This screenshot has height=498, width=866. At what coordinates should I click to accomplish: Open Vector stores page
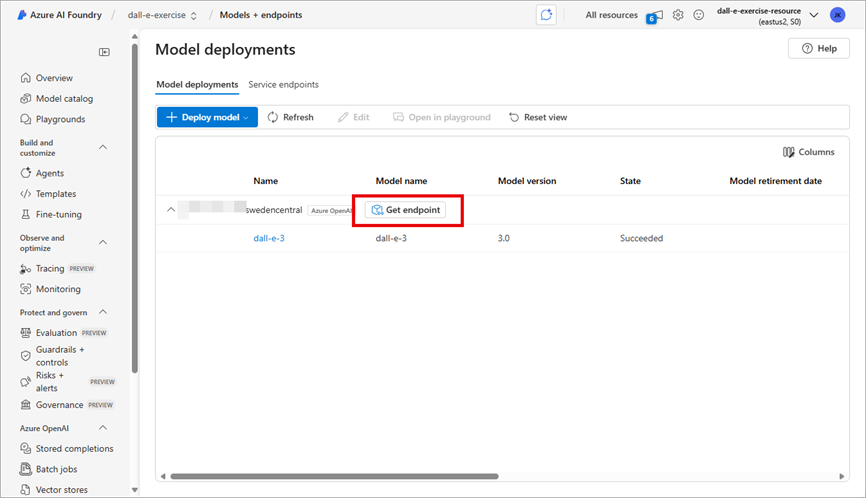[61, 490]
